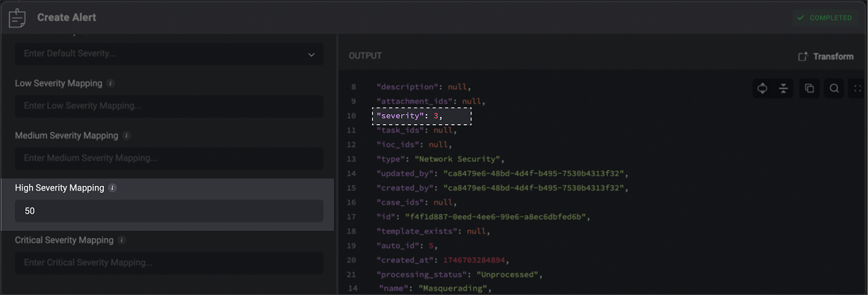This screenshot has height=295, width=868.
Task: Expand Default Severity using the chevron arrow
Action: (x=311, y=55)
